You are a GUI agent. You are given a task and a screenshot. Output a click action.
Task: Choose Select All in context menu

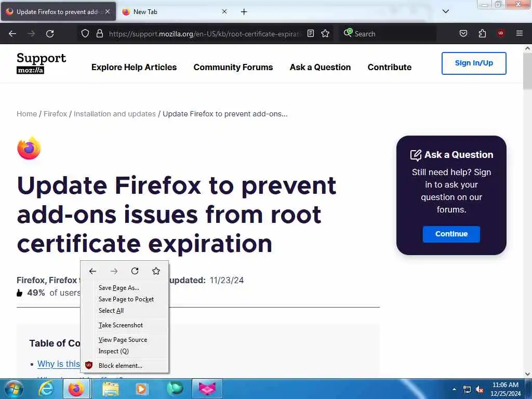coord(125,311)
